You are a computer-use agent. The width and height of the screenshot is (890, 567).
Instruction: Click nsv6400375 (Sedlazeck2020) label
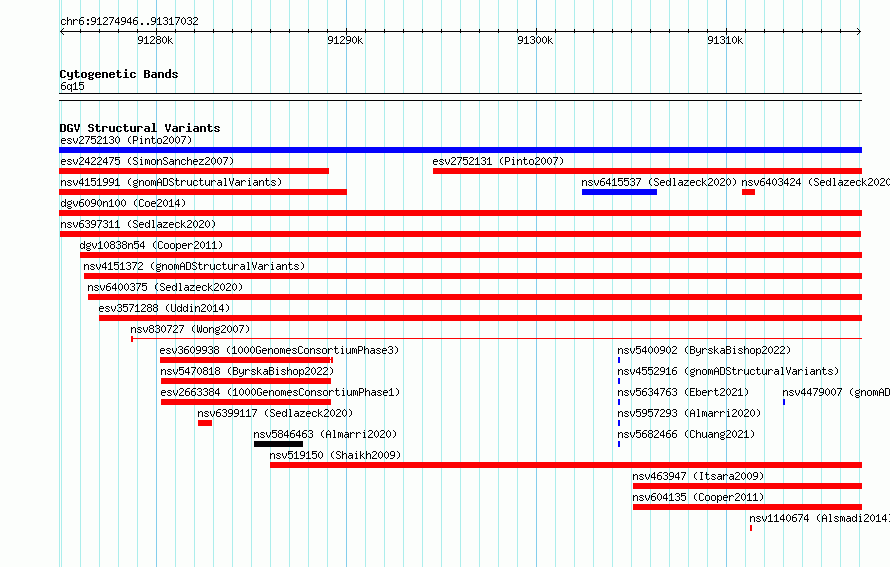pyautogui.click(x=165, y=287)
